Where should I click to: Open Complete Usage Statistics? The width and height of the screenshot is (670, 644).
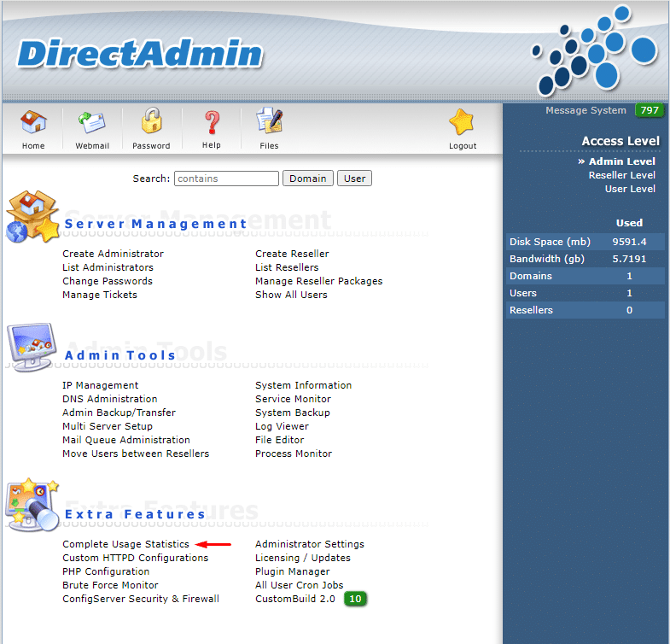[125, 544]
